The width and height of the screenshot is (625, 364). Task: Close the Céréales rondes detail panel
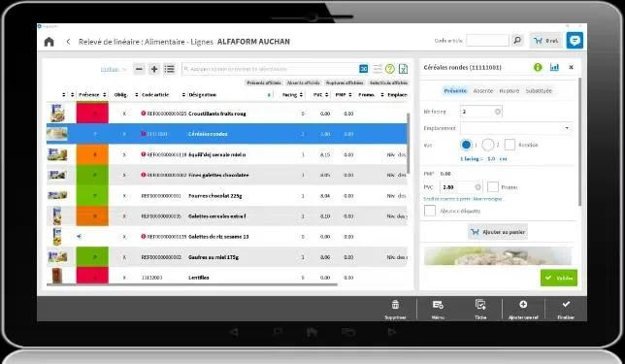coord(572,67)
